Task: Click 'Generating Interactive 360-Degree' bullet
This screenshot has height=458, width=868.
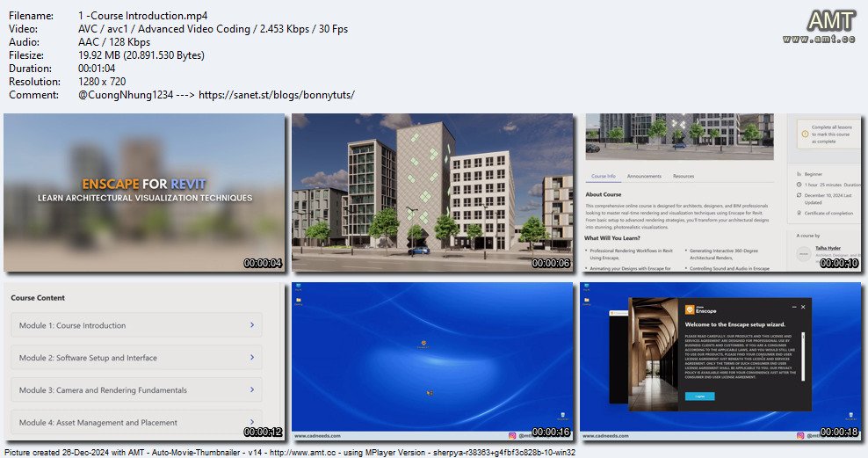Action: [x=724, y=251]
